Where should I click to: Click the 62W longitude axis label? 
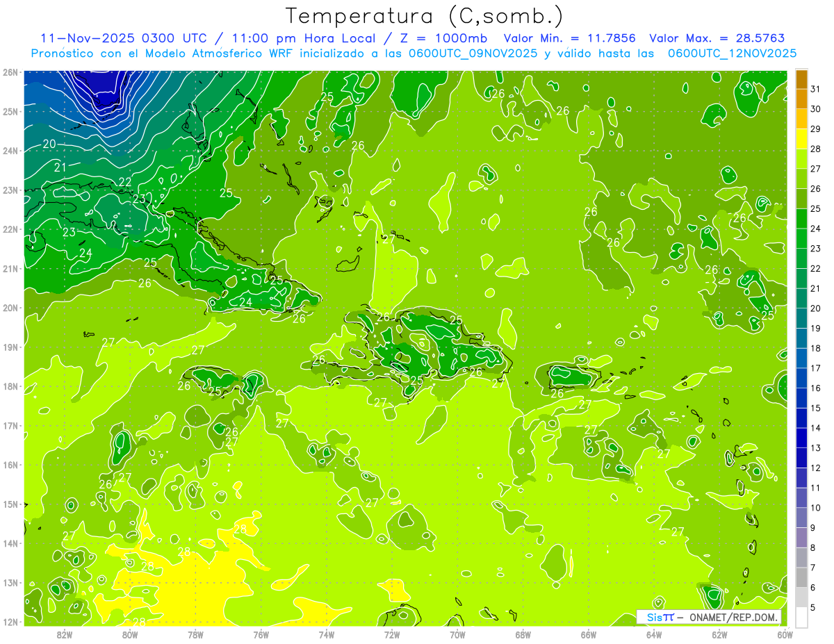coord(719,634)
